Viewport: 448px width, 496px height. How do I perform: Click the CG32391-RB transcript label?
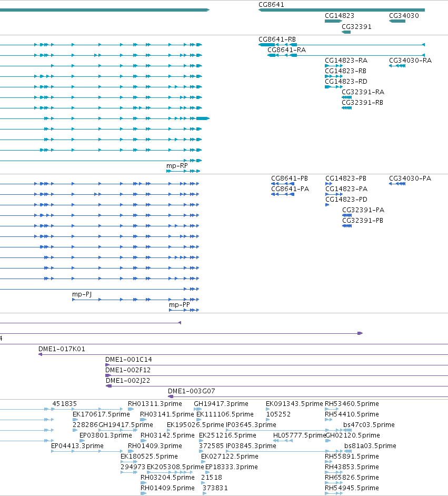point(362,103)
